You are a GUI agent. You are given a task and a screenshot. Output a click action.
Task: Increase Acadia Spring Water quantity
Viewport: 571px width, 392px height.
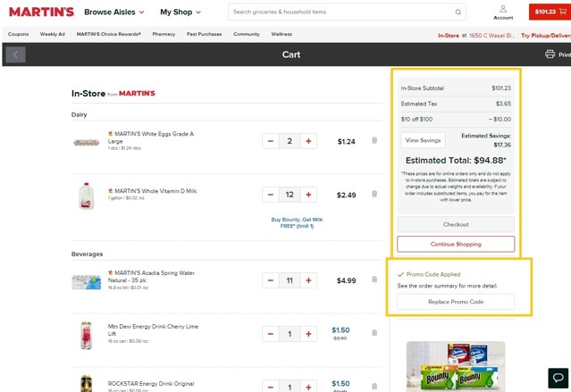[x=308, y=280]
